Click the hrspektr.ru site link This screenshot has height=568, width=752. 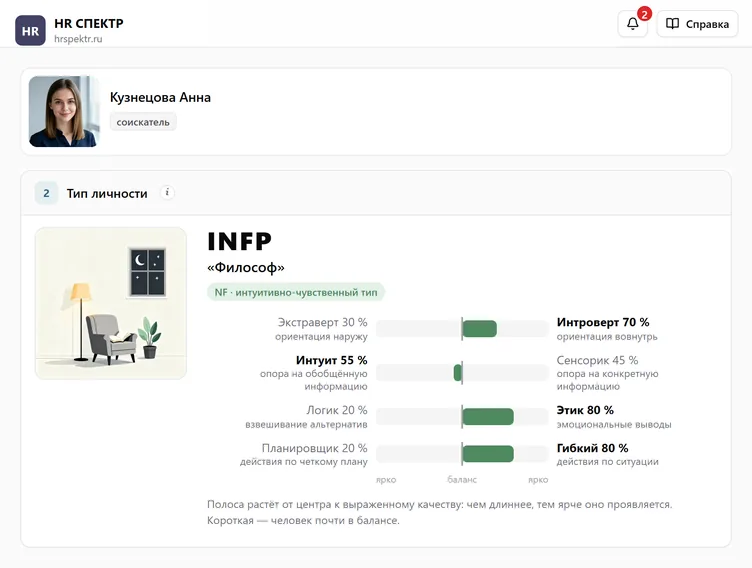tap(78, 39)
